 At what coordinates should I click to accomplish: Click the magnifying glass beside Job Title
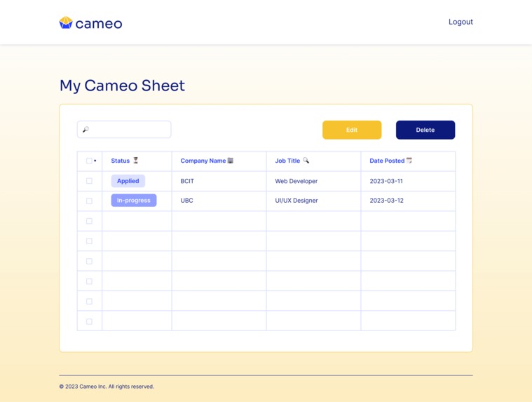click(x=306, y=160)
